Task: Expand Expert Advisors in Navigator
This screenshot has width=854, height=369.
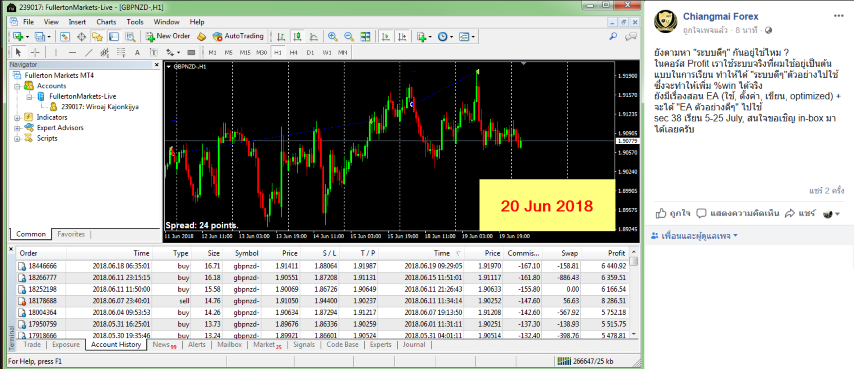Action: click(x=17, y=127)
